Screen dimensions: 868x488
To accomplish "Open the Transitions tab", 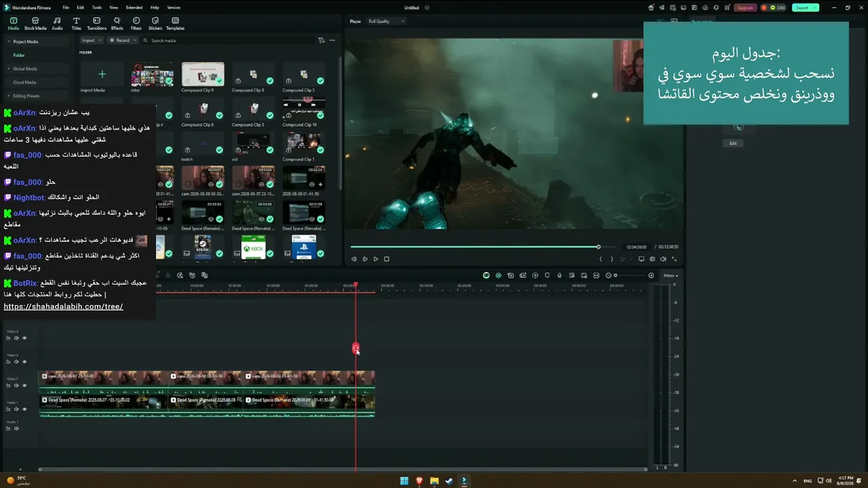I will tap(97, 24).
